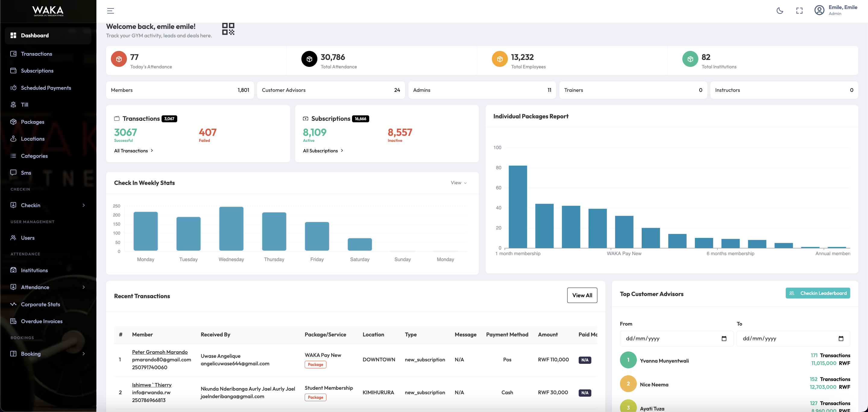This screenshot has height=412, width=868.
Task: Collapse the sidebar with the hamburger toggle
Action: tap(110, 11)
